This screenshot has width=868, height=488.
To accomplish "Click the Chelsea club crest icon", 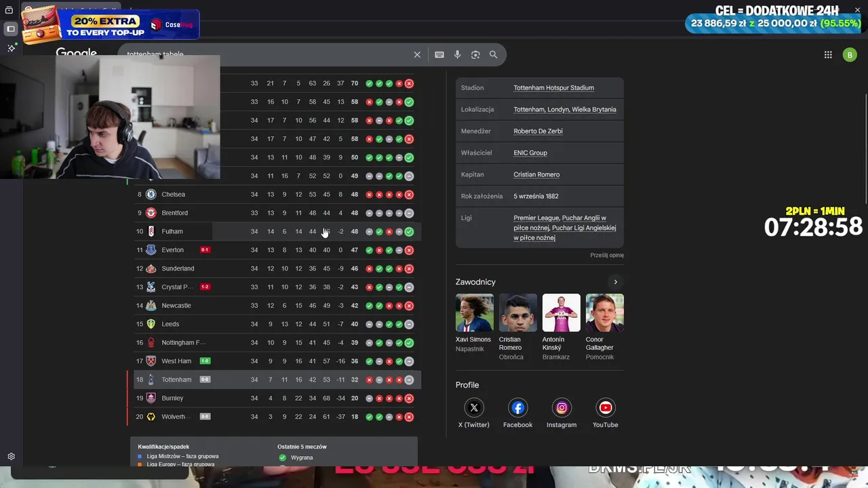I will [151, 195].
